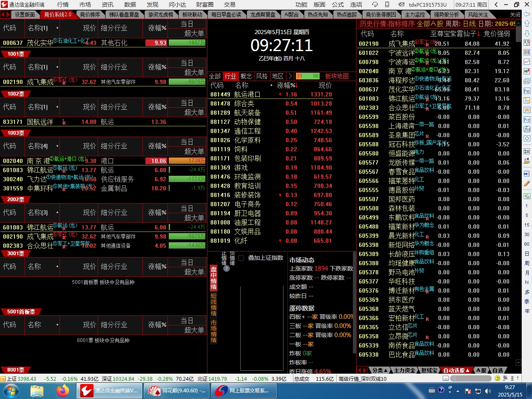Open Firefox from the taskbar

point(63,391)
